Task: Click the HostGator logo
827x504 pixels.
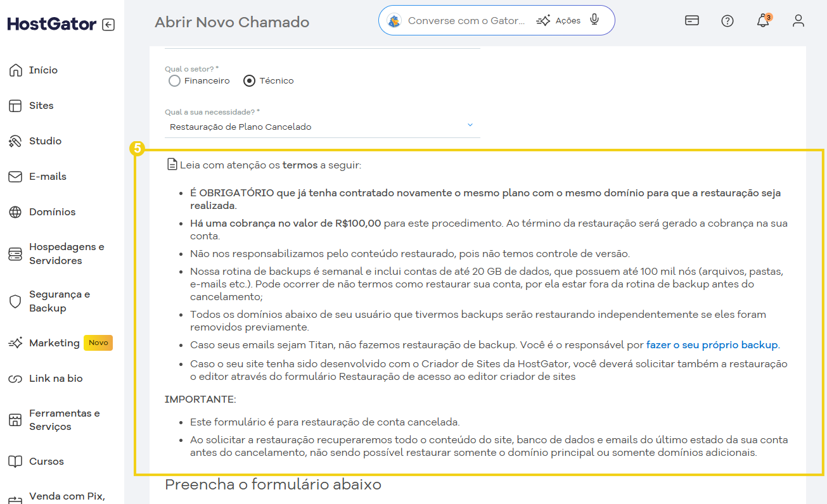Action: (x=52, y=25)
